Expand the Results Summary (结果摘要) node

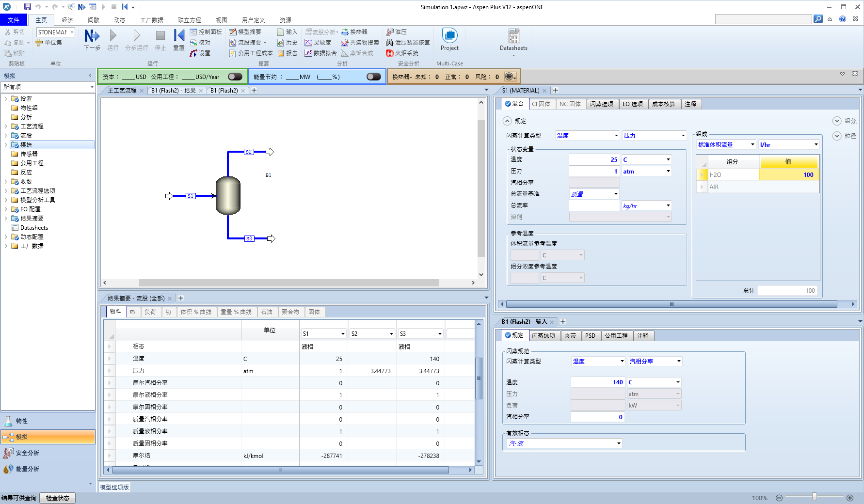coord(6,219)
